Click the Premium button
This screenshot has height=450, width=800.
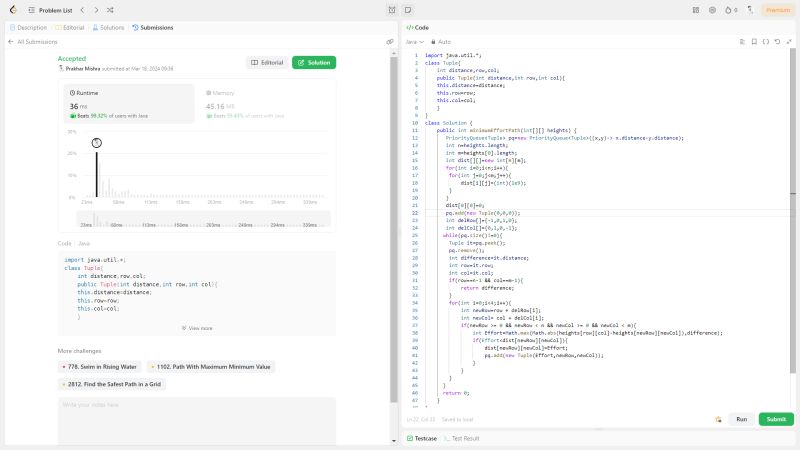coord(778,10)
